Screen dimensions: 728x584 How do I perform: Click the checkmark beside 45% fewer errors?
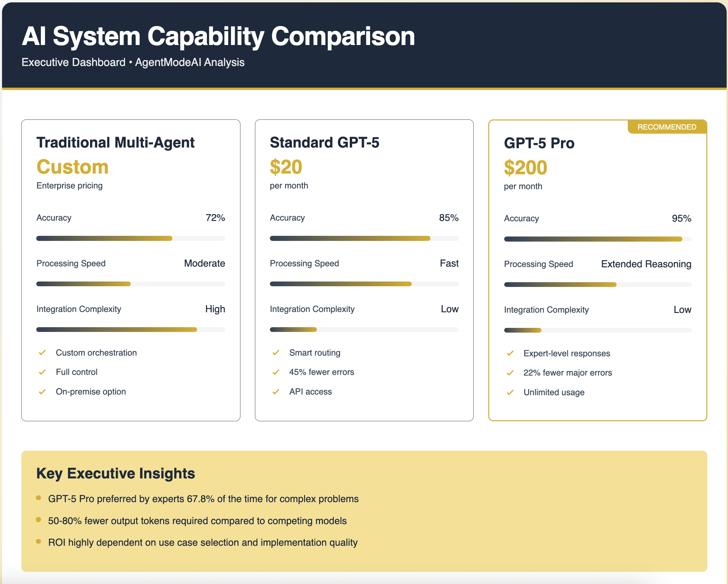point(276,372)
